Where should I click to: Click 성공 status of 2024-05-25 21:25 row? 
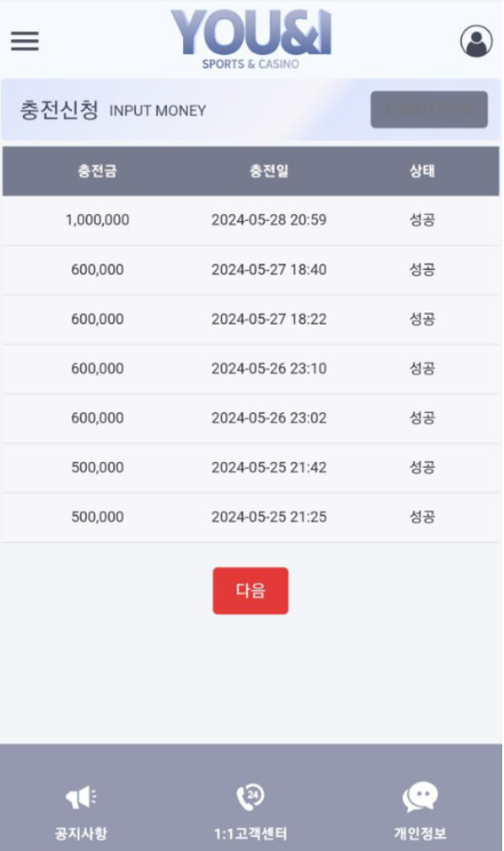click(422, 517)
